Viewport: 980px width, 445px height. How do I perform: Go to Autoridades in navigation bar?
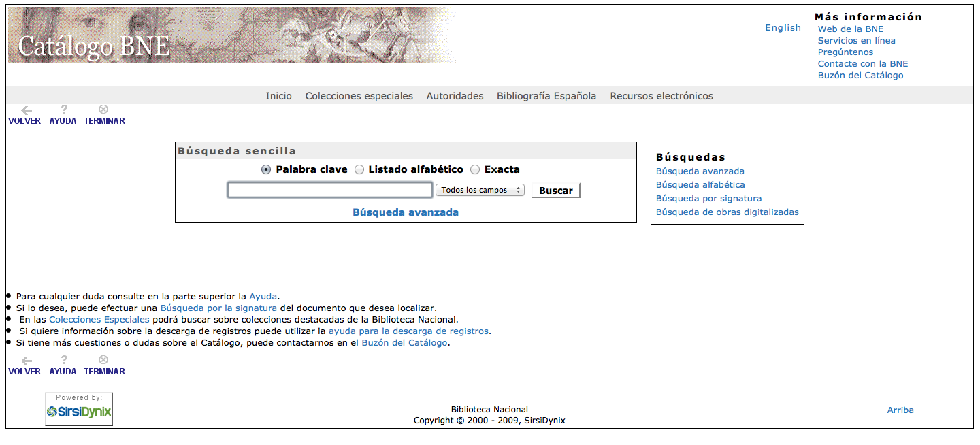(x=455, y=96)
